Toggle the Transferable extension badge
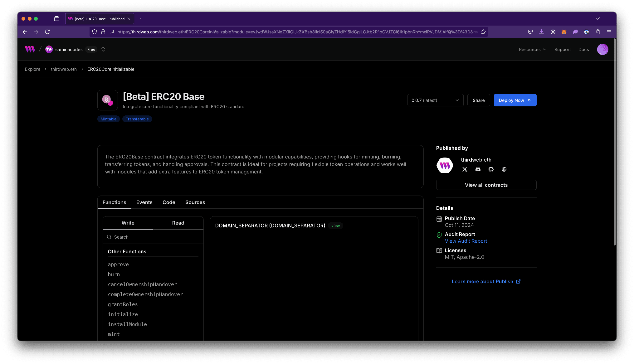Image resolution: width=634 pixels, height=364 pixels. pos(137,119)
